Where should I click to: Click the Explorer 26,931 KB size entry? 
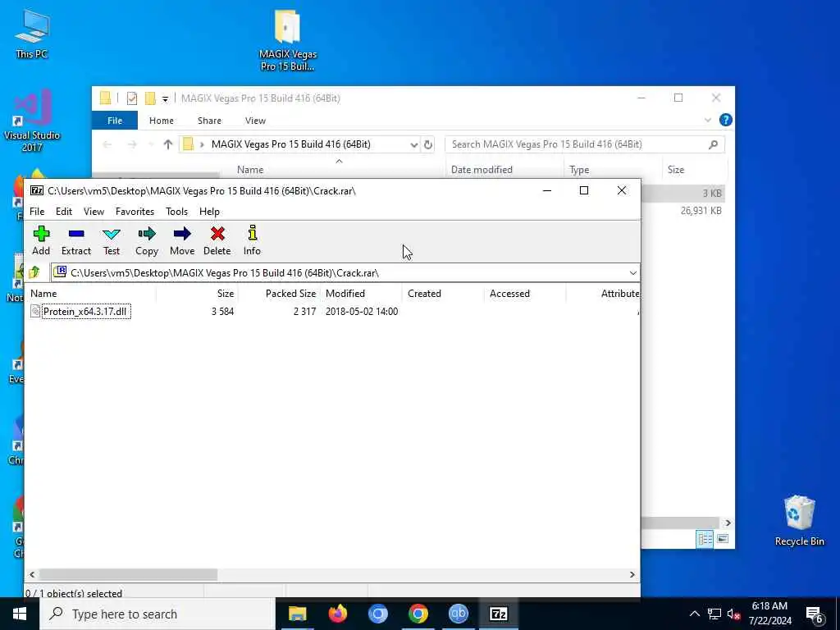tap(701, 211)
